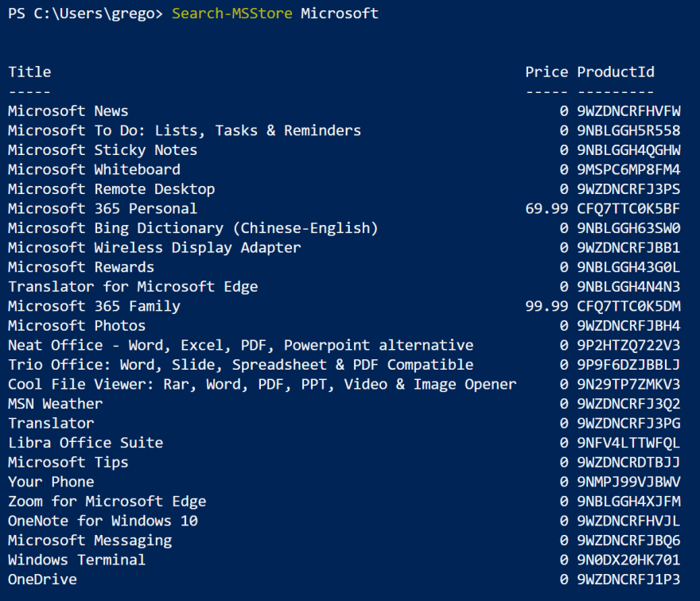700x601 pixels.
Task: Click product ID 9NMPJ99VJBWV
Action: (x=629, y=482)
